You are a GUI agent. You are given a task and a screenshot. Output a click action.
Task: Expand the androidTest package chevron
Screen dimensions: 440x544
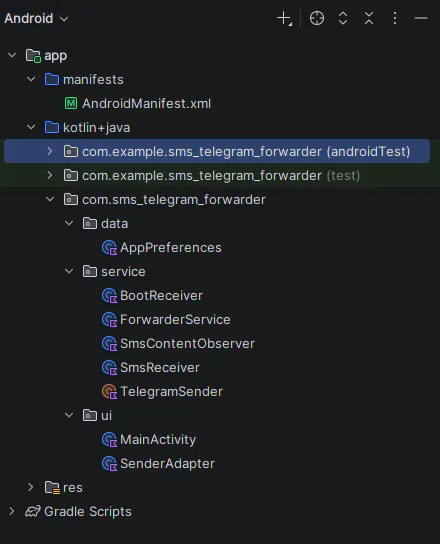click(x=50, y=151)
